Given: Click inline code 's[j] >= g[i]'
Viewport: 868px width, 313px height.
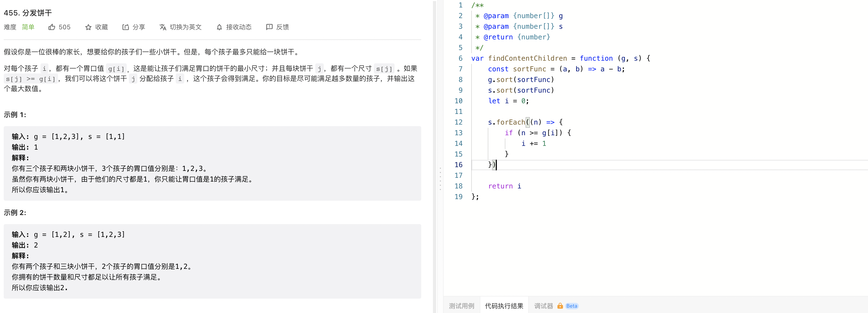Looking at the screenshot, I should point(31,79).
